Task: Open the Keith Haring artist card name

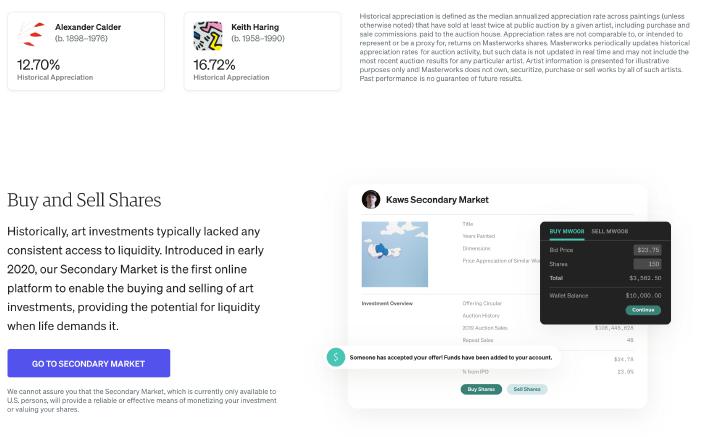Action: tap(255, 27)
